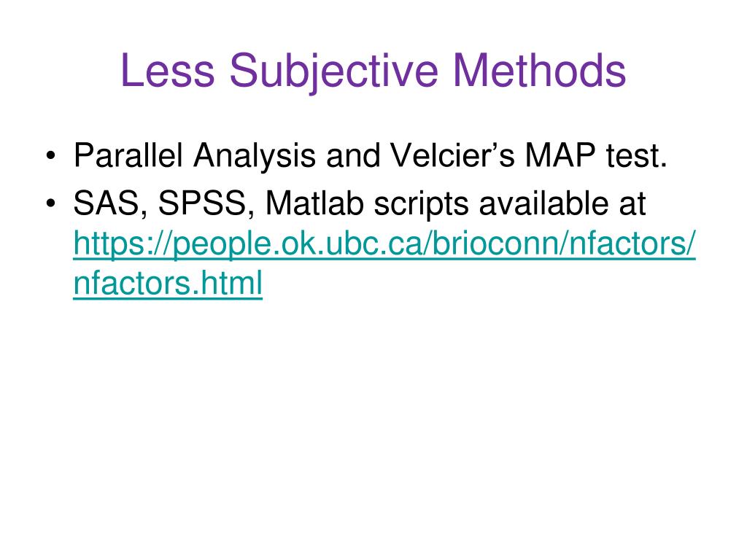Image resolution: width=747 pixels, height=560 pixels.
Task: Open the people.ok.ubc.ca nfactors hyperlink
Action: coord(384,263)
